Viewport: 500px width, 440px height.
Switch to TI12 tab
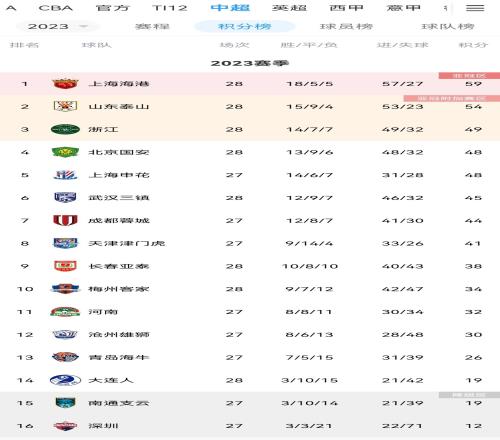[x=170, y=8]
